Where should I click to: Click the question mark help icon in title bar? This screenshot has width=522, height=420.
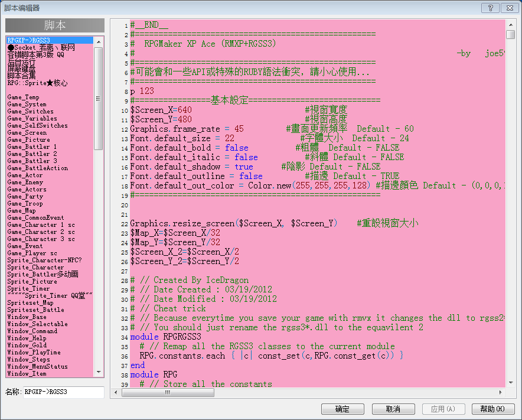tap(490, 8)
